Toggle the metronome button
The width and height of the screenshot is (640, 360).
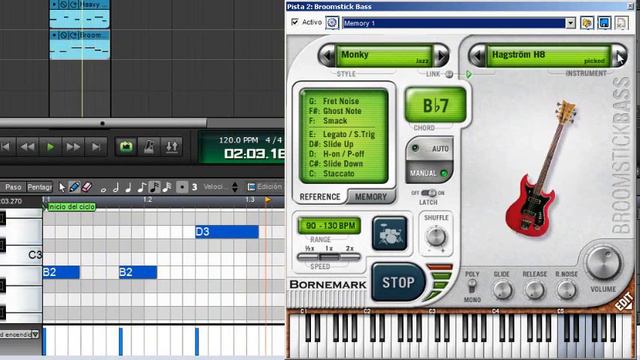point(149,147)
